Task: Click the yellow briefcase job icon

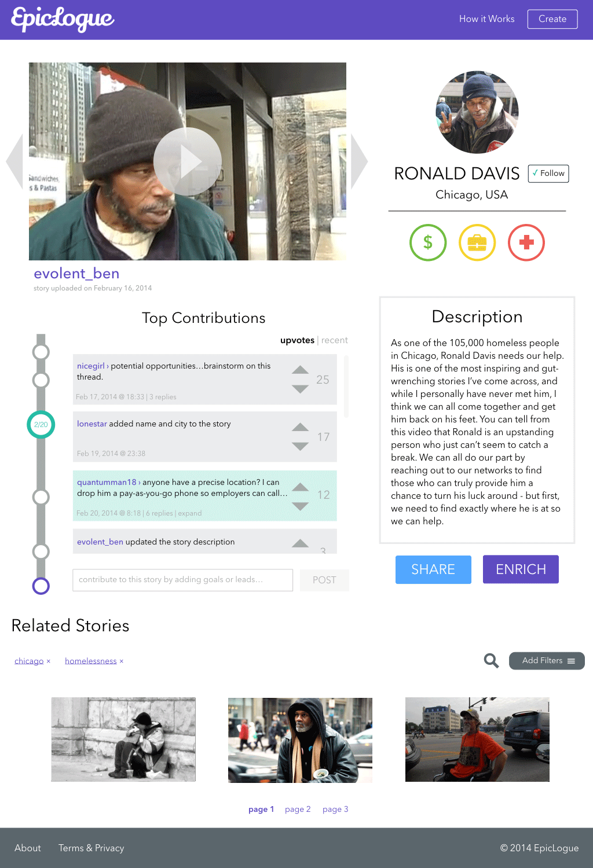Action: coord(477,242)
